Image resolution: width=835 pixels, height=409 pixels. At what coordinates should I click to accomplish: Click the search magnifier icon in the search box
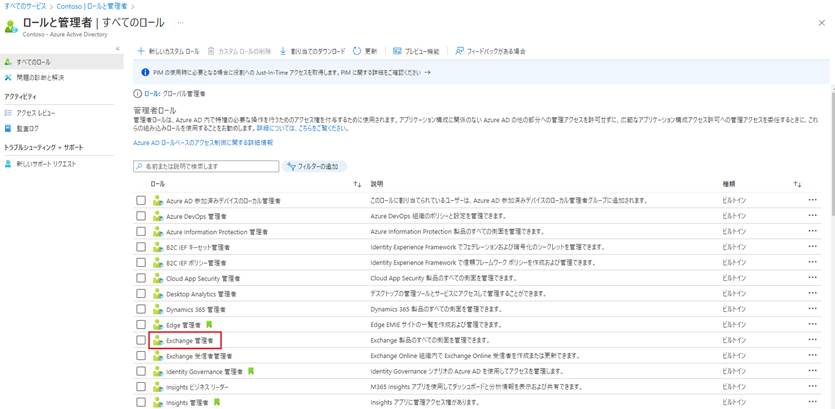pos(140,167)
